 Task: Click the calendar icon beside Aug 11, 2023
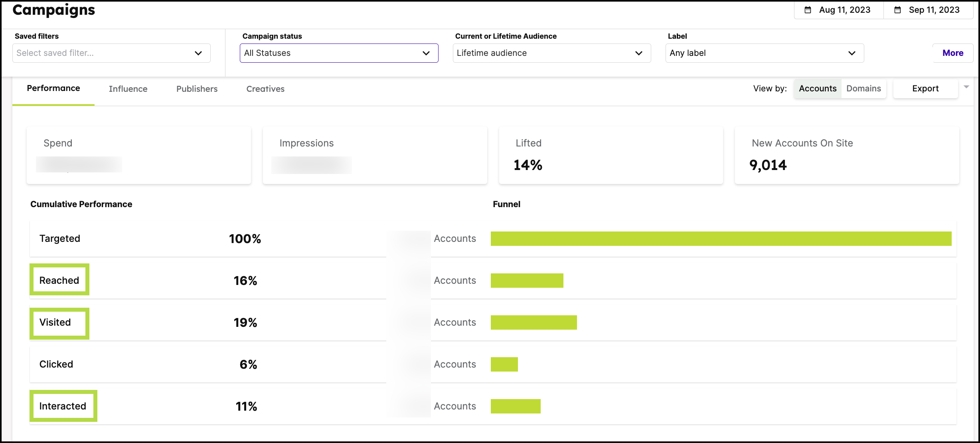tap(808, 10)
